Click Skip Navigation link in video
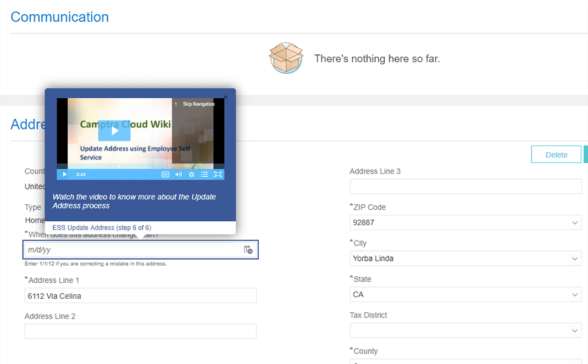This screenshot has width=588, height=364. click(x=198, y=104)
